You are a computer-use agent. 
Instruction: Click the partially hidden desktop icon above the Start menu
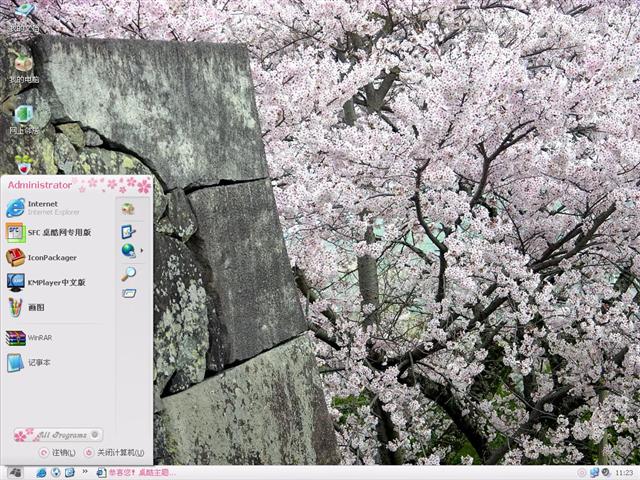[x=24, y=164]
